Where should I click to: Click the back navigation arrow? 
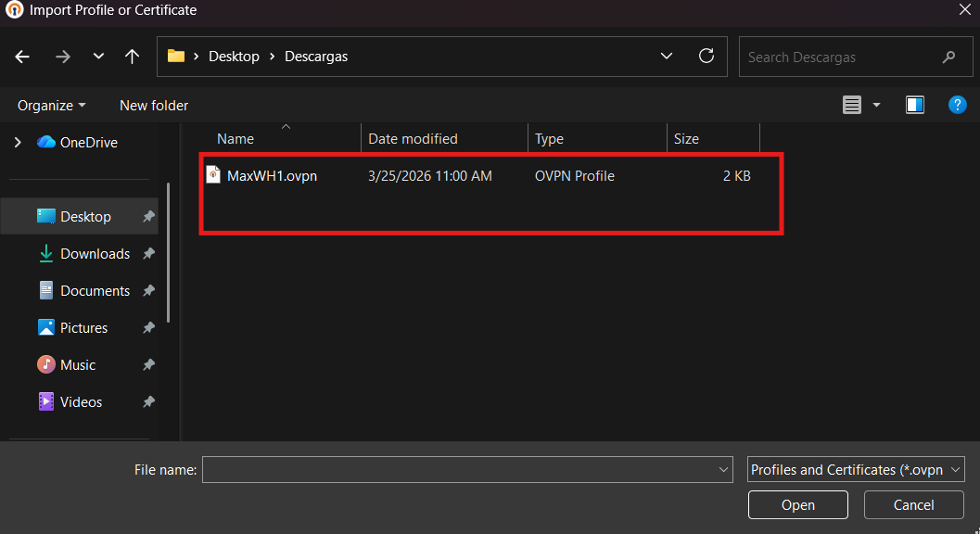click(x=23, y=57)
